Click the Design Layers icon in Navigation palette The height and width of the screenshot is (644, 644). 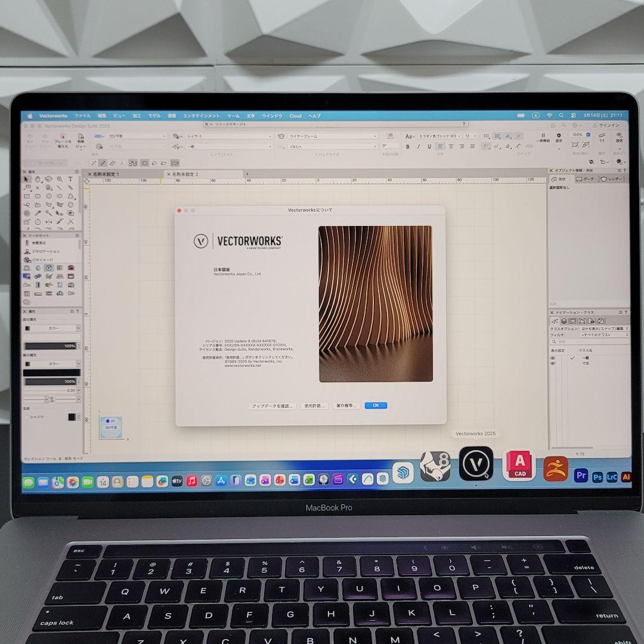click(564, 321)
